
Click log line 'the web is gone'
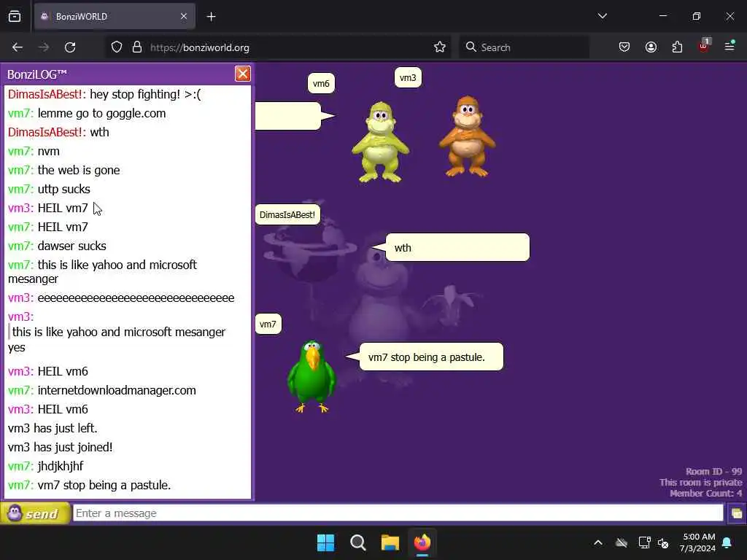(x=79, y=170)
